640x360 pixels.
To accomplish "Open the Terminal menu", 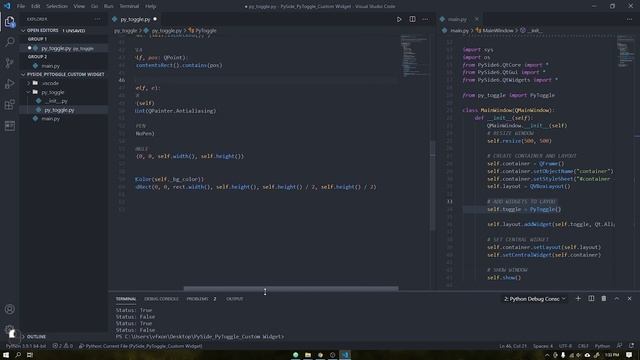I will pos(129,6).
